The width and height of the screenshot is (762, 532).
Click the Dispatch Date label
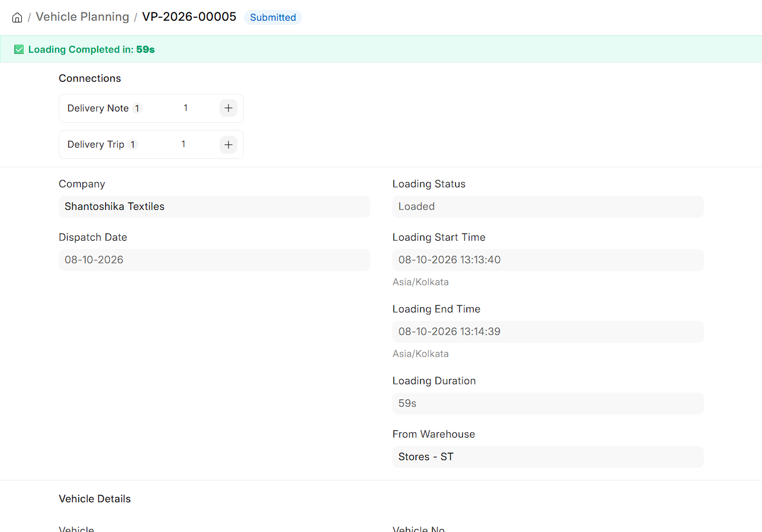pos(93,237)
